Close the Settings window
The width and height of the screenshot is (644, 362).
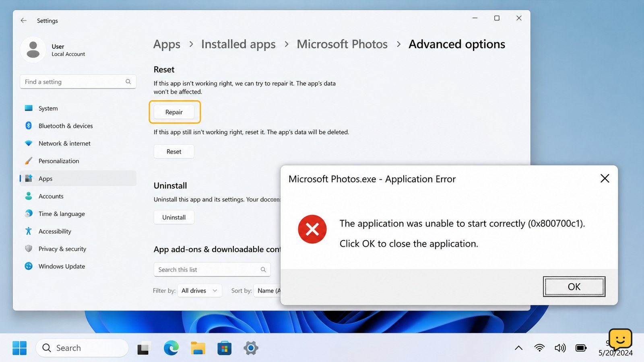coord(519,18)
